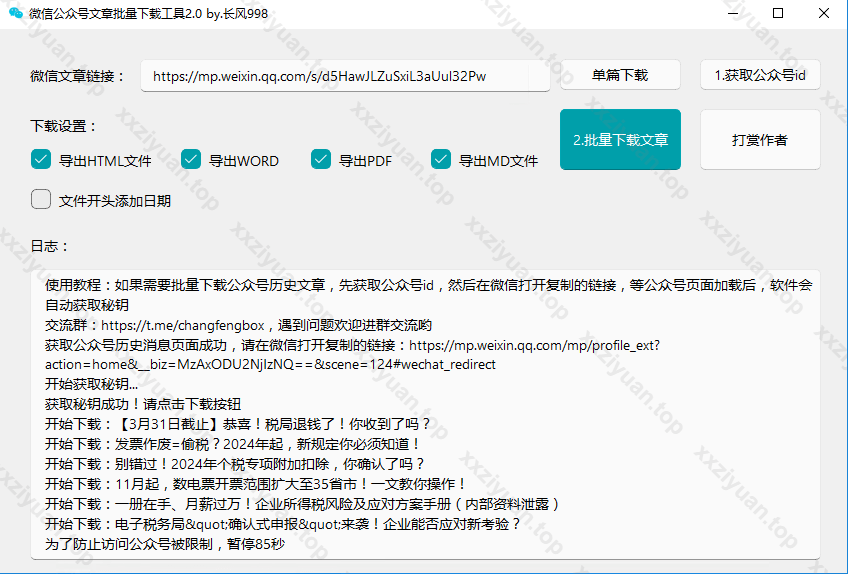Minimize the download tool window
Viewport: 848px width, 574px height.
click(x=733, y=14)
